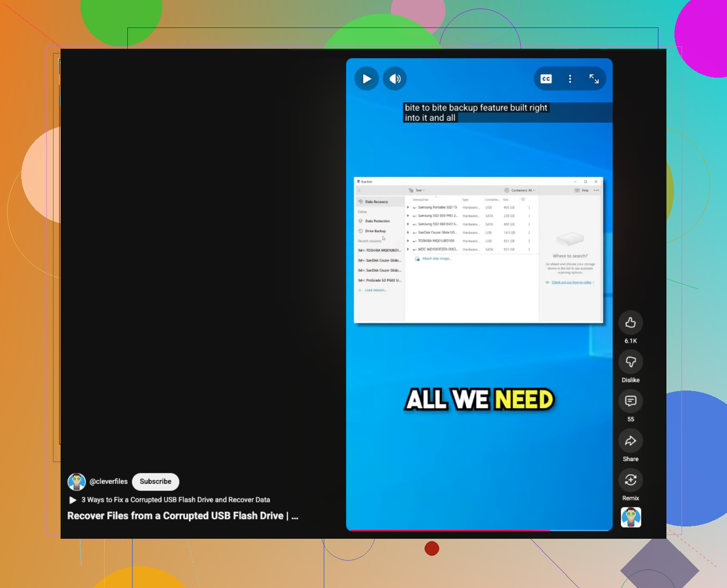Open the cleverfiles channel avatar beside the handle

[x=77, y=482]
